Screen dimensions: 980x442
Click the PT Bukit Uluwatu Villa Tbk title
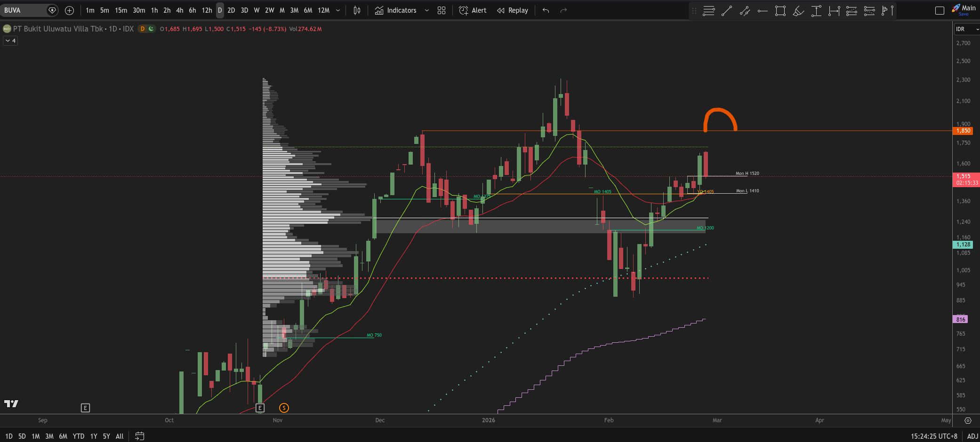point(58,29)
